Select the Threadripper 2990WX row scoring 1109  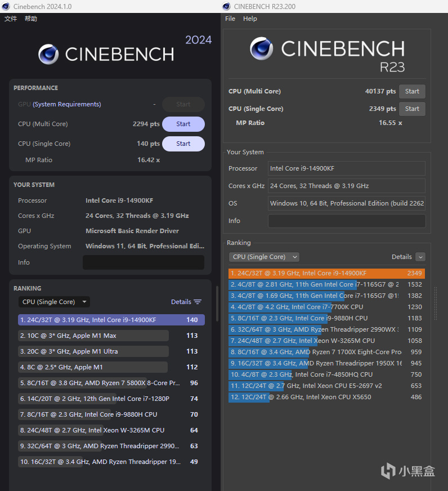pyautogui.click(x=326, y=330)
